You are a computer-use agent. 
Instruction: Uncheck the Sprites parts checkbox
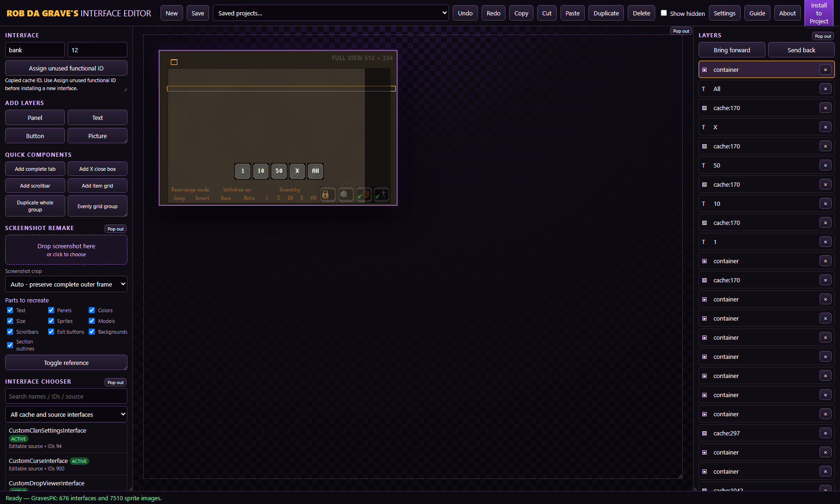coord(51,321)
